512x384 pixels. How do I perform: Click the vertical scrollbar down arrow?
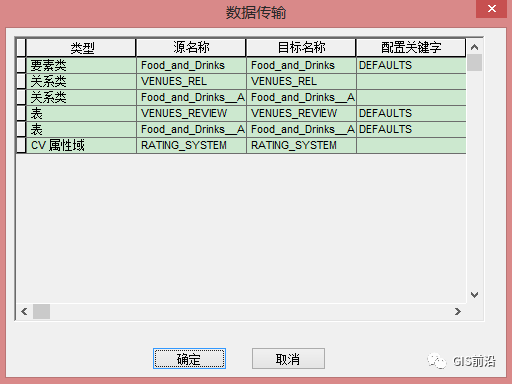pos(474,295)
